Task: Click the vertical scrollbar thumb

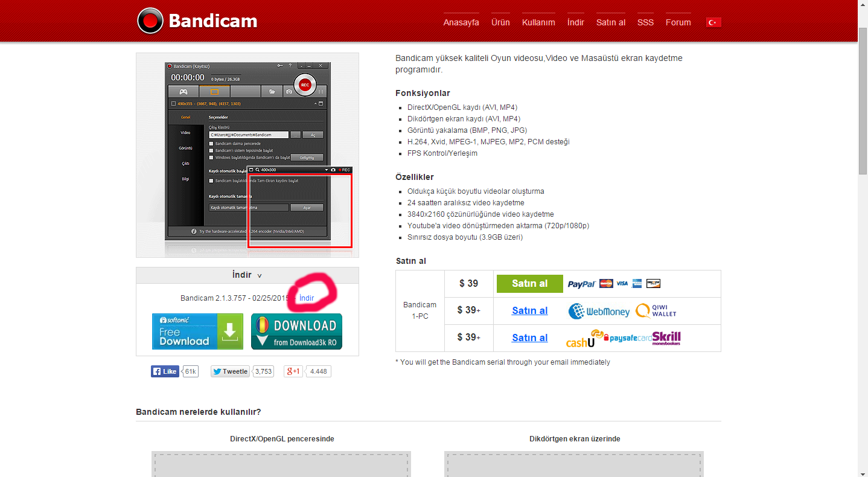Action: [x=863, y=101]
